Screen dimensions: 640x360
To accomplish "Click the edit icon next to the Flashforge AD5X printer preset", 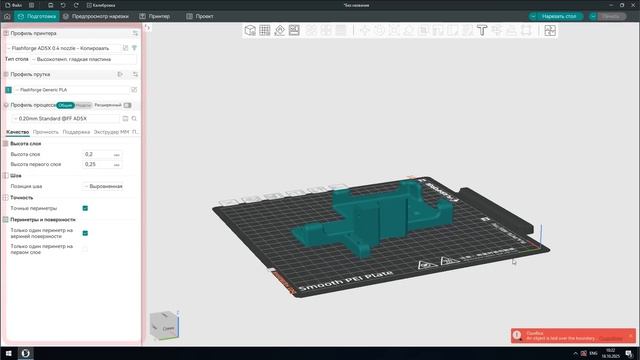I will pyautogui.click(x=125, y=48).
